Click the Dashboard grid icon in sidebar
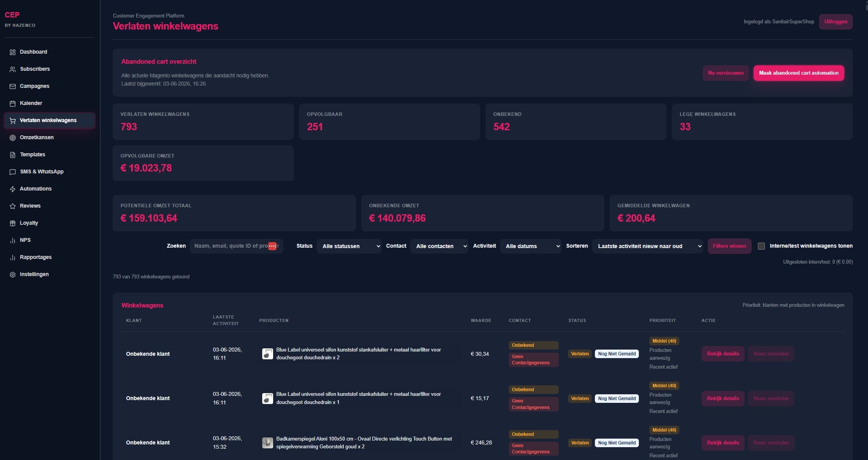868x460 pixels. coord(12,52)
